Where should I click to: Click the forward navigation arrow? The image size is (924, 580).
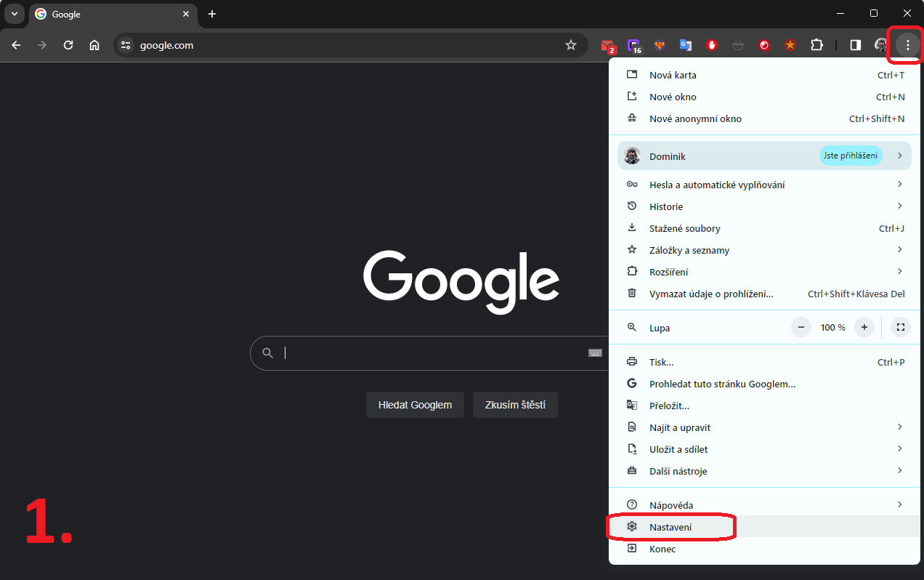42,45
